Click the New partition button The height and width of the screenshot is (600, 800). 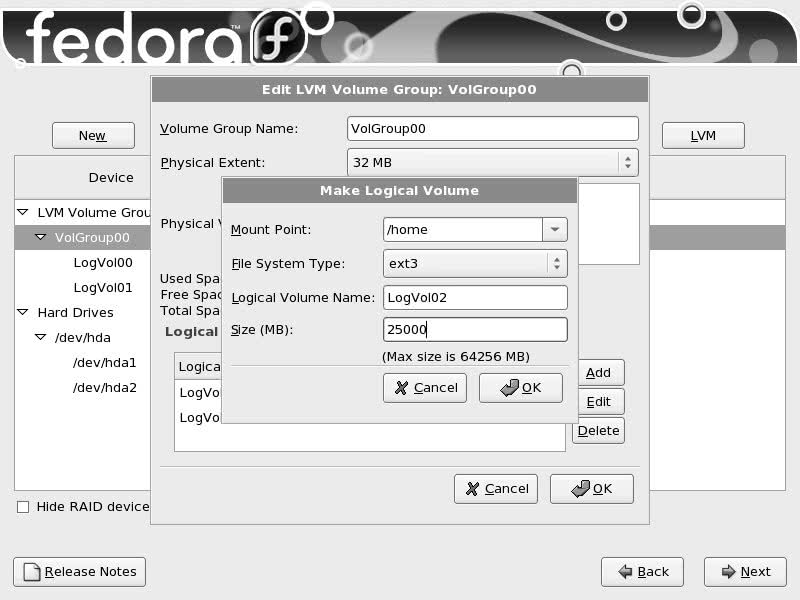(x=93, y=136)
